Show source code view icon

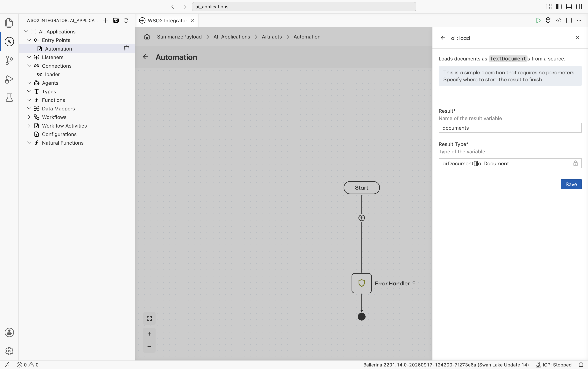point(559,20)
